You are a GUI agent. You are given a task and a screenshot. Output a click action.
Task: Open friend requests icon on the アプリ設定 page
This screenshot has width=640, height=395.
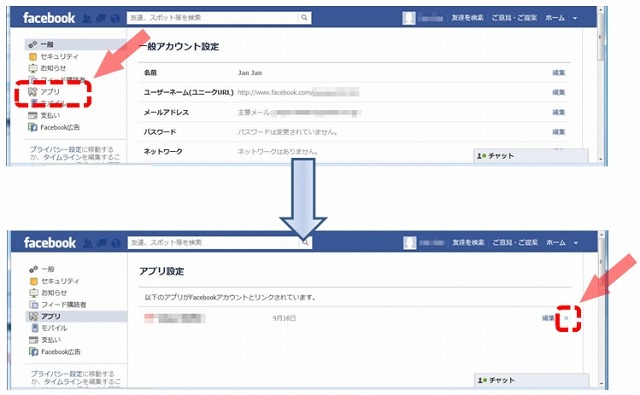click(x=87, y=243)
